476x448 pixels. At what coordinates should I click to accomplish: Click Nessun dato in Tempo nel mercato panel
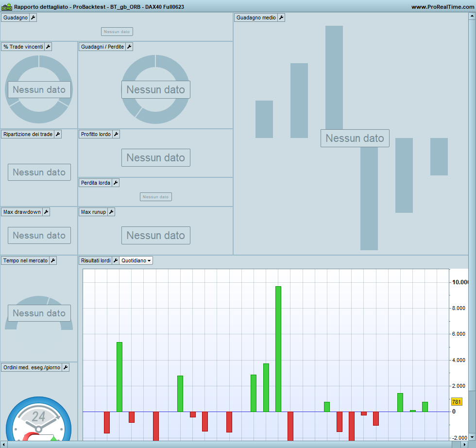pos(39,313)
